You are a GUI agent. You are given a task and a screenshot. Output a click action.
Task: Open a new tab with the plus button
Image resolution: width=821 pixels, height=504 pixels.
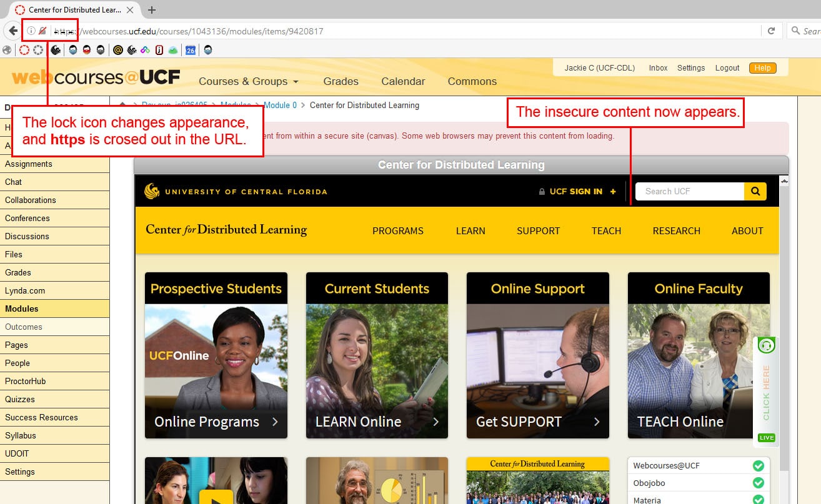tap(152, 10)
